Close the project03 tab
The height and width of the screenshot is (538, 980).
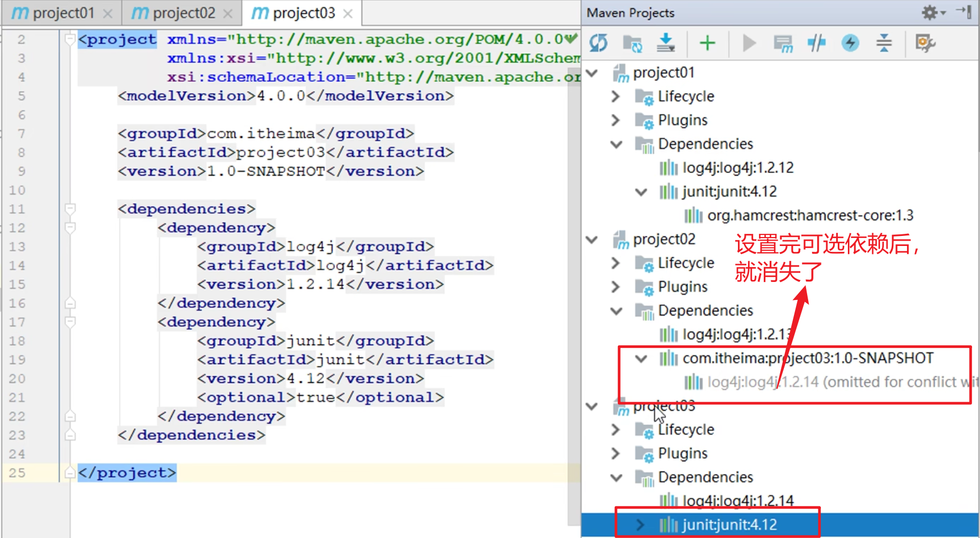348,14
